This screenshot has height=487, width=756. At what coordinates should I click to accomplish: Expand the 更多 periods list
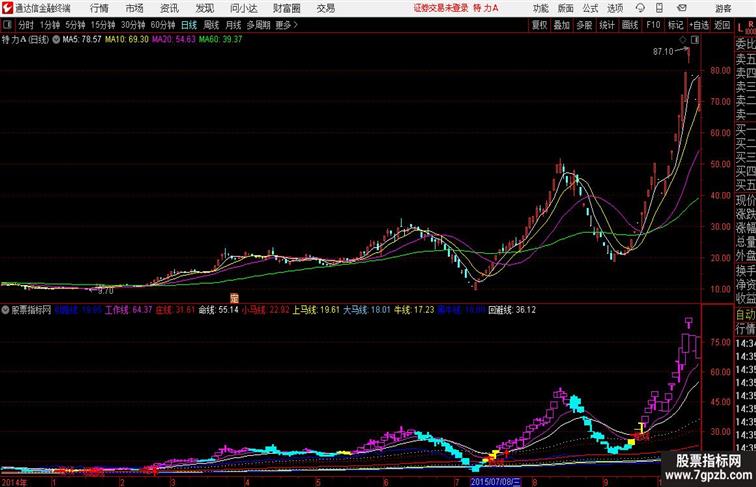pyautogui.click(x=286, y=25)
